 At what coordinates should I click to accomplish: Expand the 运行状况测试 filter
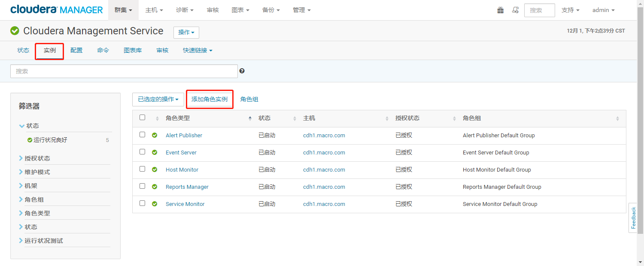[41, 241]
